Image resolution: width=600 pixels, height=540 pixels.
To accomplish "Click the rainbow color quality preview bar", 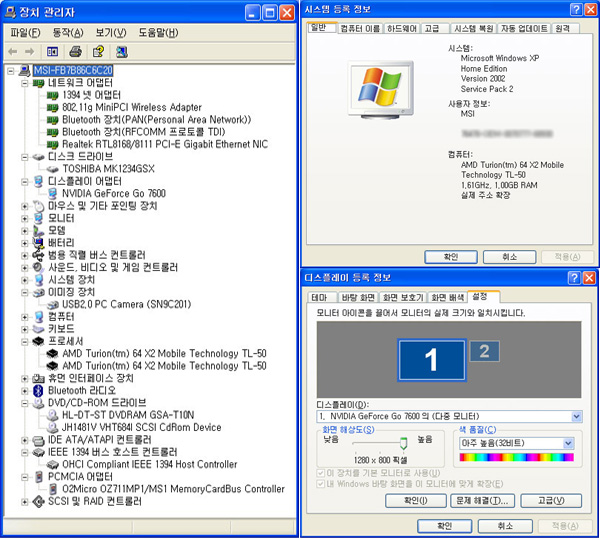I will [517, 457].
